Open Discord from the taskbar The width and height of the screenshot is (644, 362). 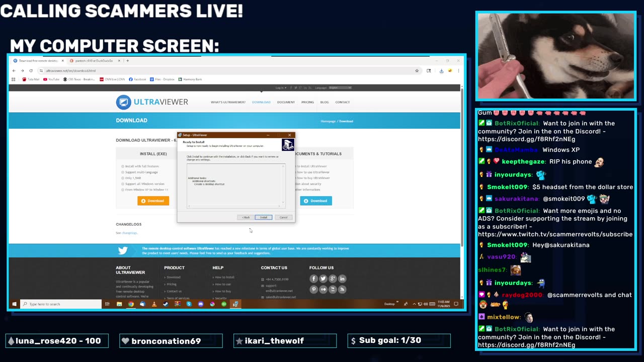pos(201,304)
